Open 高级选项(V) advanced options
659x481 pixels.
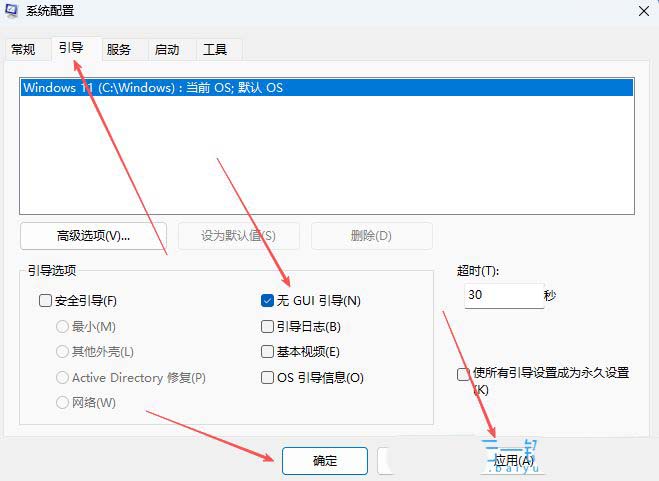click(93, 236)
